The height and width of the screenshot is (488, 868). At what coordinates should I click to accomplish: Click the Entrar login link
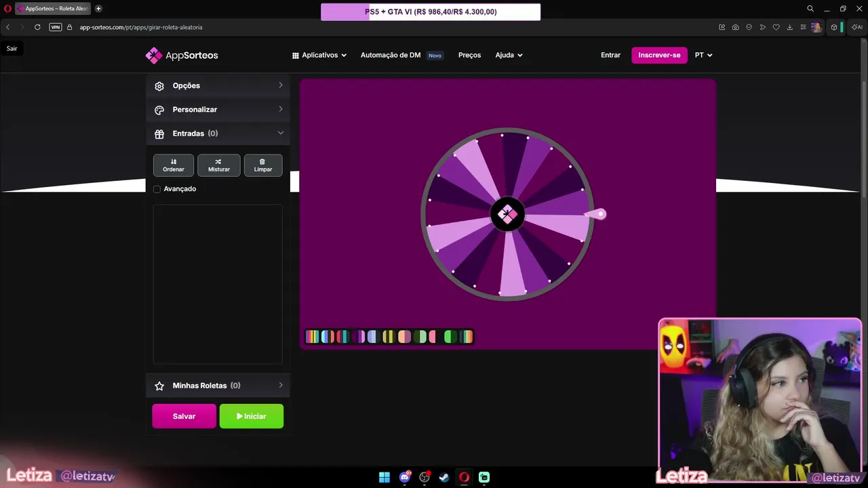(610, 55)
